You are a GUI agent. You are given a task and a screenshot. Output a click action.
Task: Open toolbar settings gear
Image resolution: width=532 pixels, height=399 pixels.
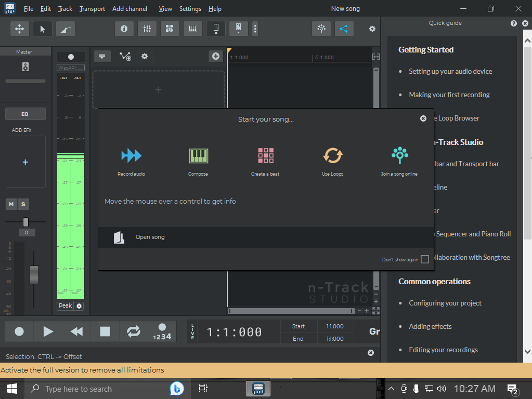pos(372,29)
